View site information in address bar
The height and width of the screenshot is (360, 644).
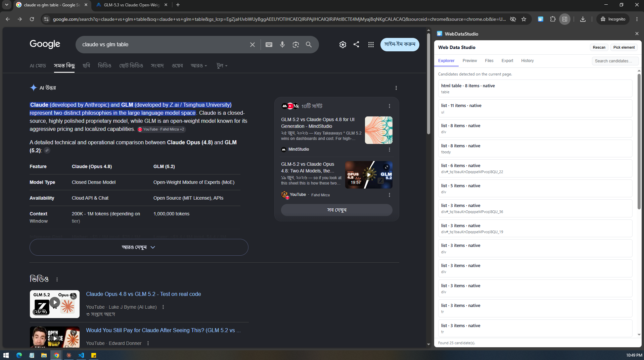[x=46, y=19]
